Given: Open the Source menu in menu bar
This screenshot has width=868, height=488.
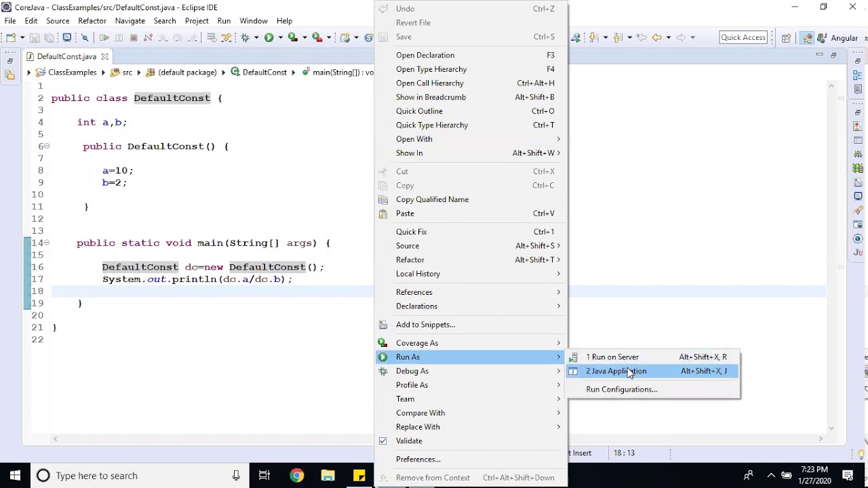Looking at the screenshot, I should coord(58,21).
